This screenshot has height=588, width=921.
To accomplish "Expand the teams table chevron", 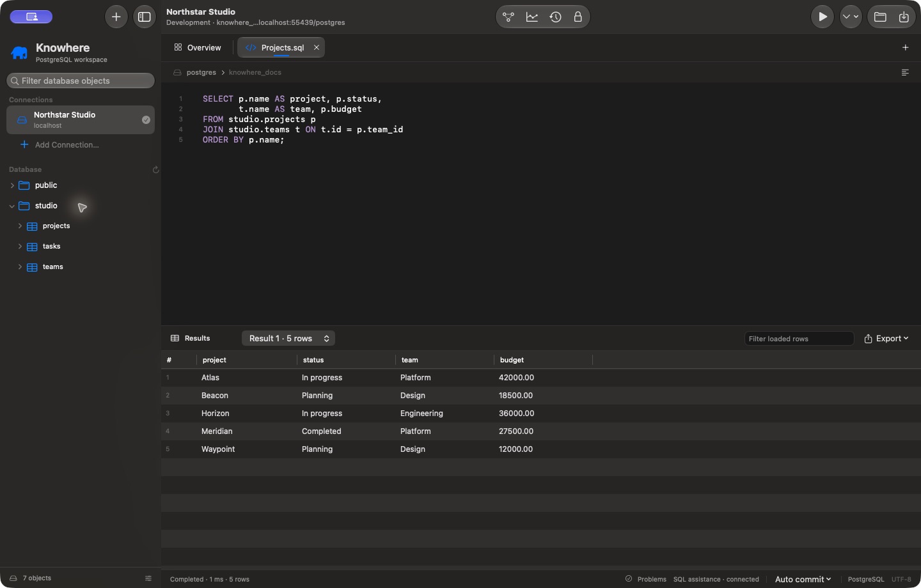I will 20,267.
